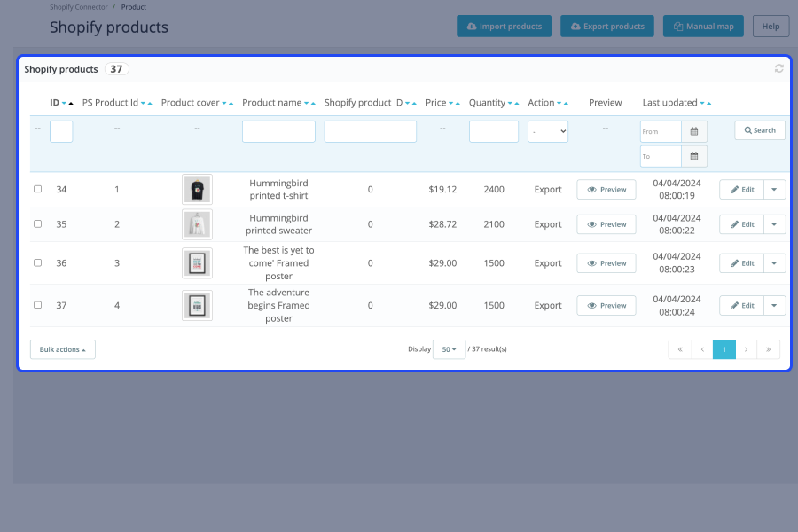Go to next page arrow

pos(746,349)
